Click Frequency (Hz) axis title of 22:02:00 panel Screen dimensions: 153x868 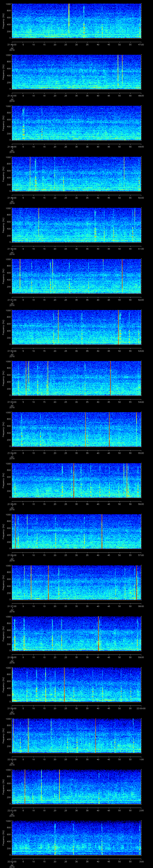click(3, 838)
